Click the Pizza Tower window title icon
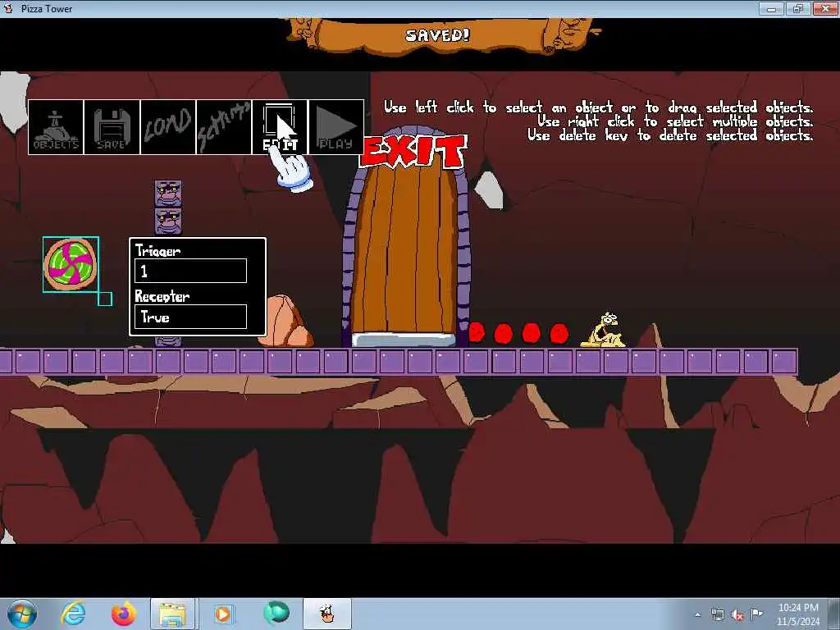This screenshot has height=630, width=840. pos(8,8)
